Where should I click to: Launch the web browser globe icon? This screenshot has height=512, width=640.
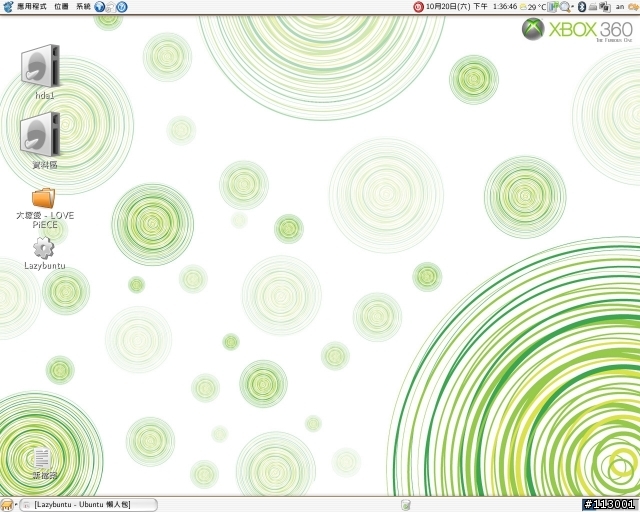100,7
